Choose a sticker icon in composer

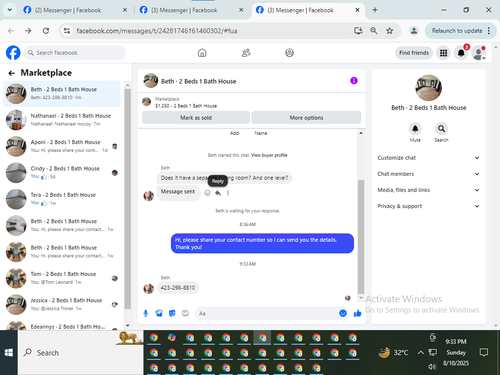(172, 313)
